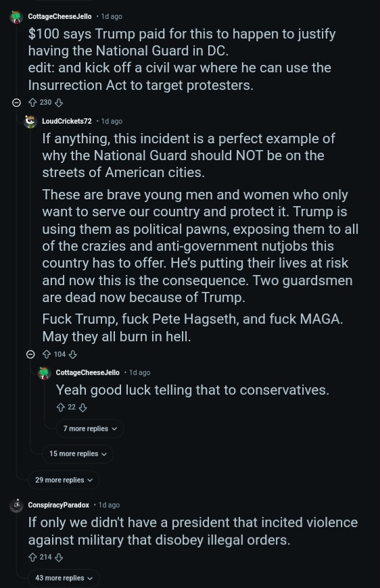Downvote LoudCrickets72's comment with 104 points

click(73, 354)
